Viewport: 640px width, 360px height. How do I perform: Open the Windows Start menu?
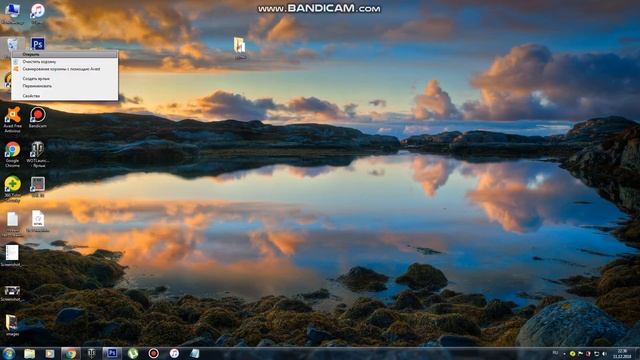9,353
